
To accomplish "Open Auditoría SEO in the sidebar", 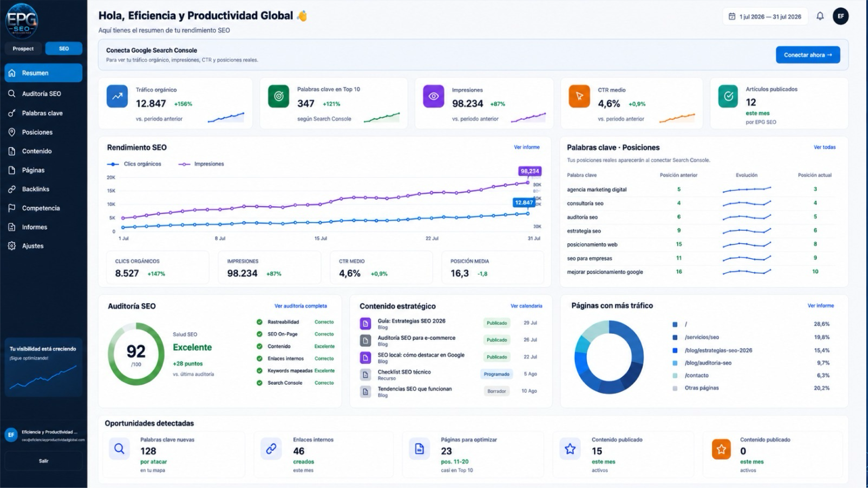I will point(43,94).
